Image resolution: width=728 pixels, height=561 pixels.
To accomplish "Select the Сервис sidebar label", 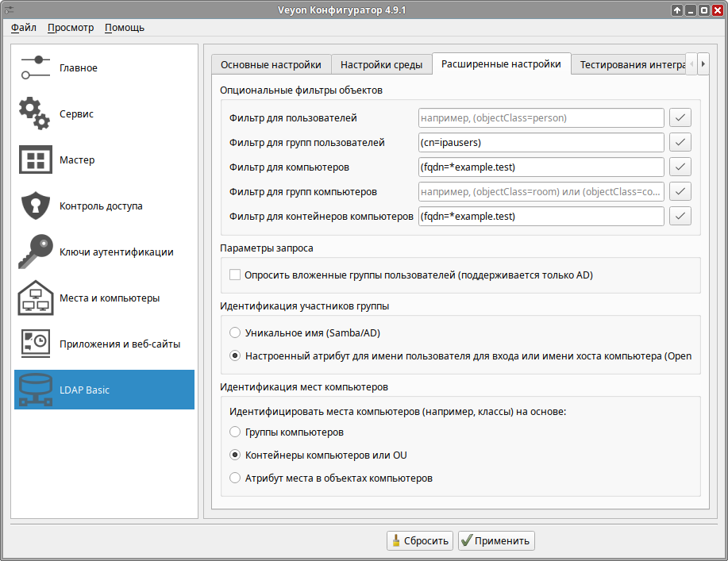I will (76, 113).
